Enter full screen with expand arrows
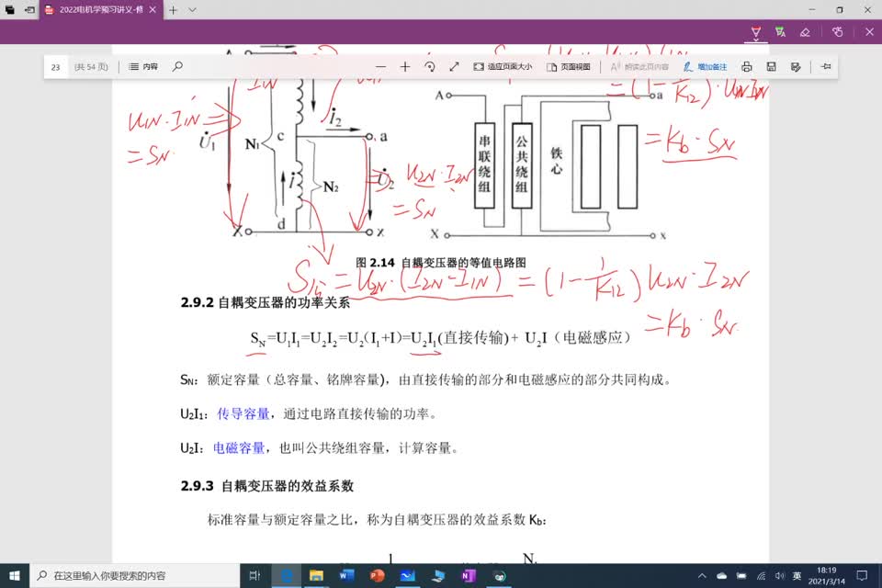The height and width of the screenshot is (588, 882). (x=454, y=66)
